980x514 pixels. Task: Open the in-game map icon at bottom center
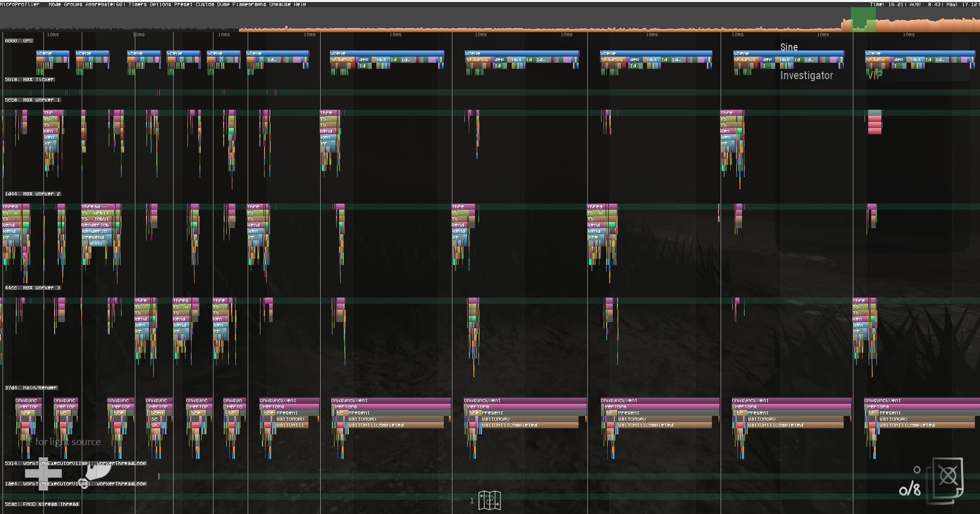click(x=489, y=500)
